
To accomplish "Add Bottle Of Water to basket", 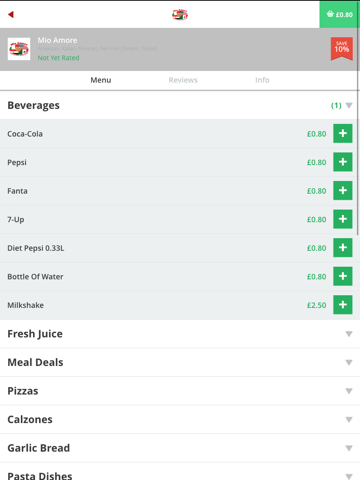I will click(x=343, y=276).
